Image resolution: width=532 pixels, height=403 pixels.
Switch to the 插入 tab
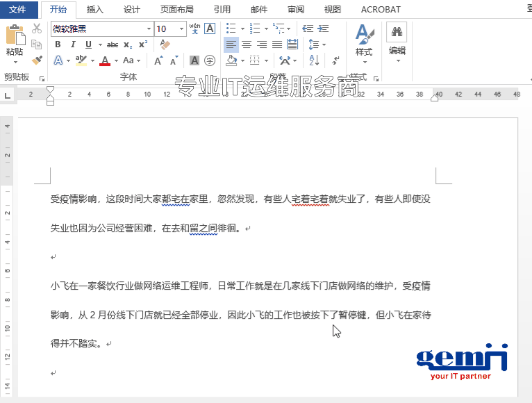coord(95,10)
